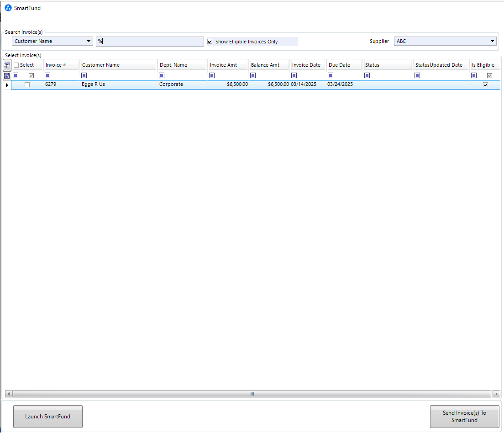Open filter operator icon under Due Date
The width and height of the screenshot is (504, 433).
point(331,75)
